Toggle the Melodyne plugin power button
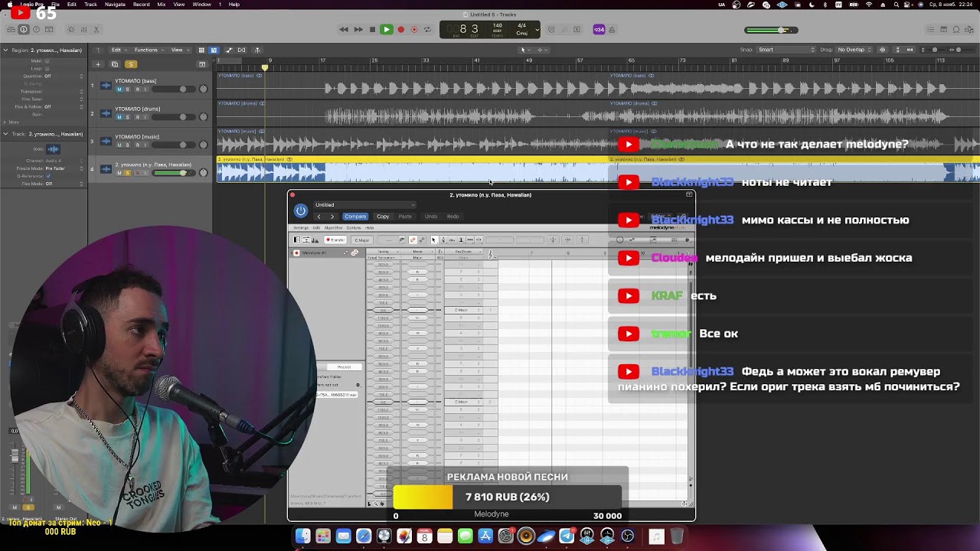 [301, 210]
